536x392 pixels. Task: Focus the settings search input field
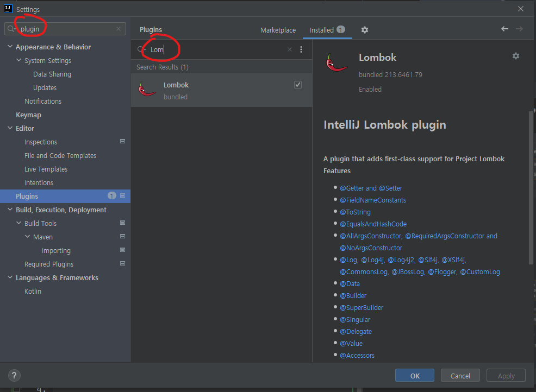[x=65, y=29]
